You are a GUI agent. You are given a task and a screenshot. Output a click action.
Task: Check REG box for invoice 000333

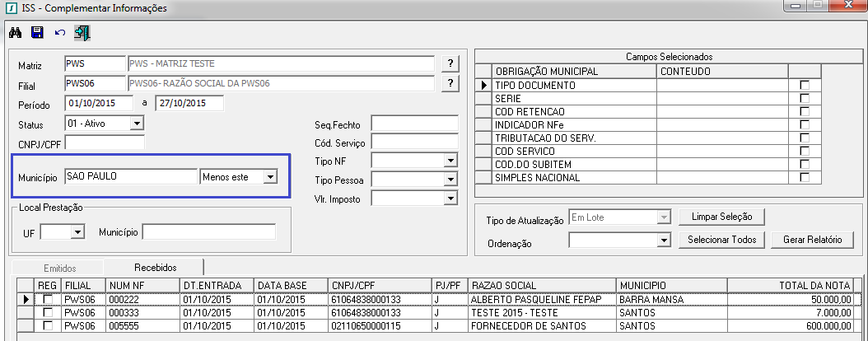coord(48,313)
